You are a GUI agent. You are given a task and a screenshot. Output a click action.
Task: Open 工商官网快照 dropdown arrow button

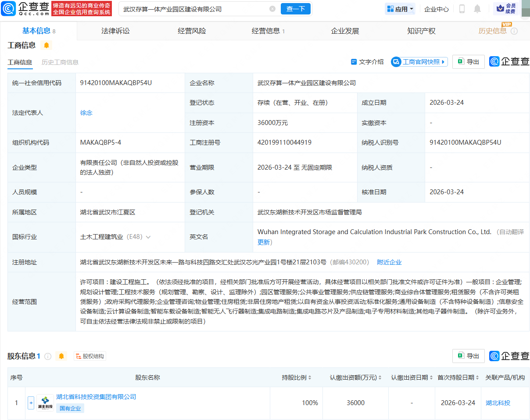pyautogui.click(x=444, y=62)
